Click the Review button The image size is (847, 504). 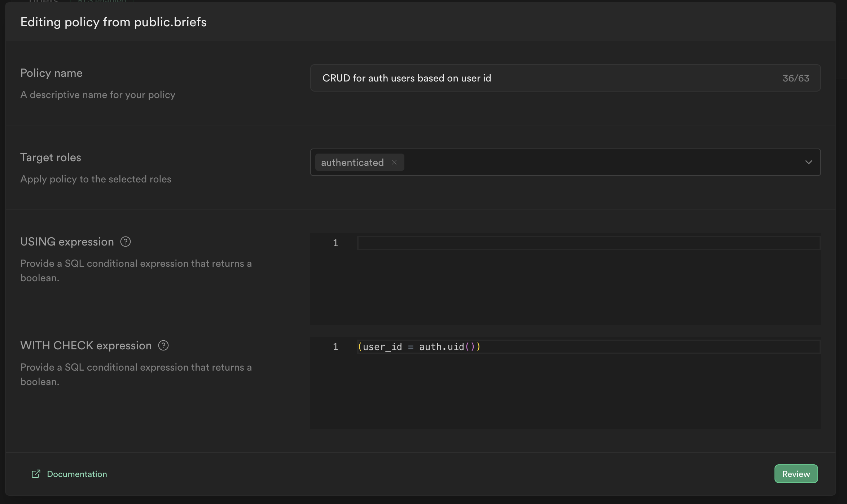click(796, 474)
